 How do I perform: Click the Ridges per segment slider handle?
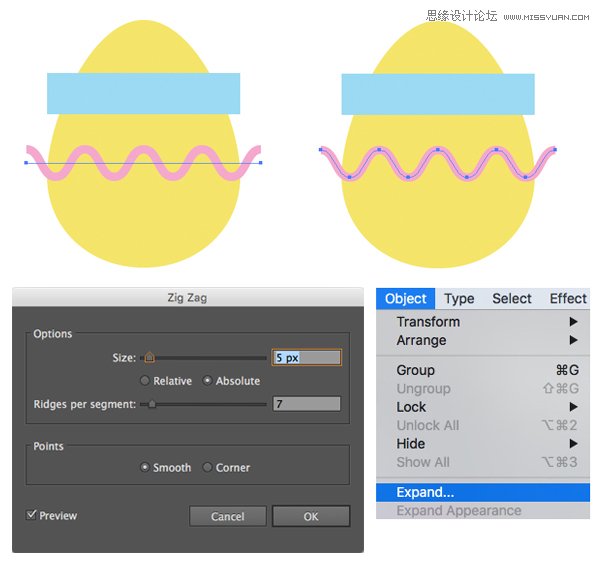[x=152, y=404]
